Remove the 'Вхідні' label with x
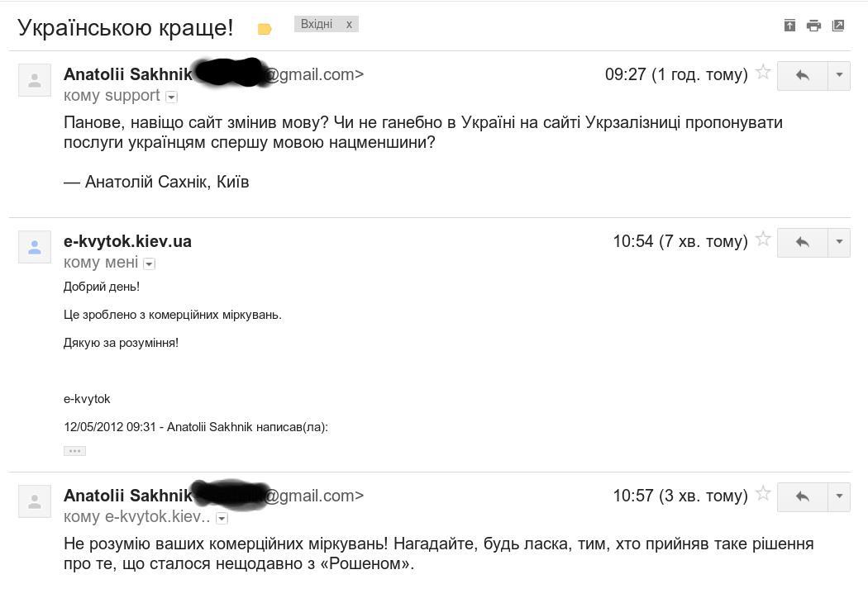 pyautogui.click(x=349, y=24)
